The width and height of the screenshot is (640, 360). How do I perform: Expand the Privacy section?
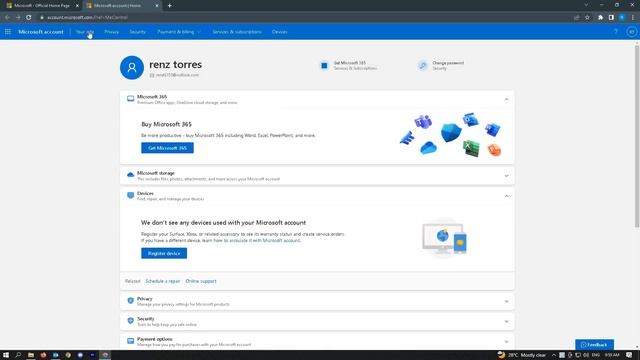507,301
